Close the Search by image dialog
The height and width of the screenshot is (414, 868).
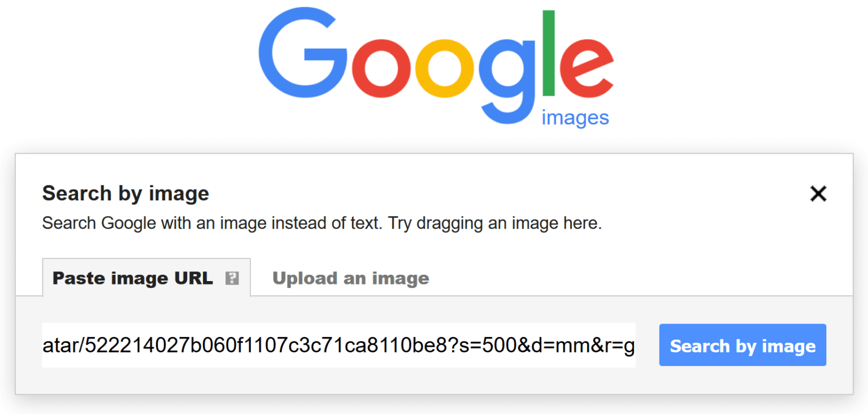[818, 194]
